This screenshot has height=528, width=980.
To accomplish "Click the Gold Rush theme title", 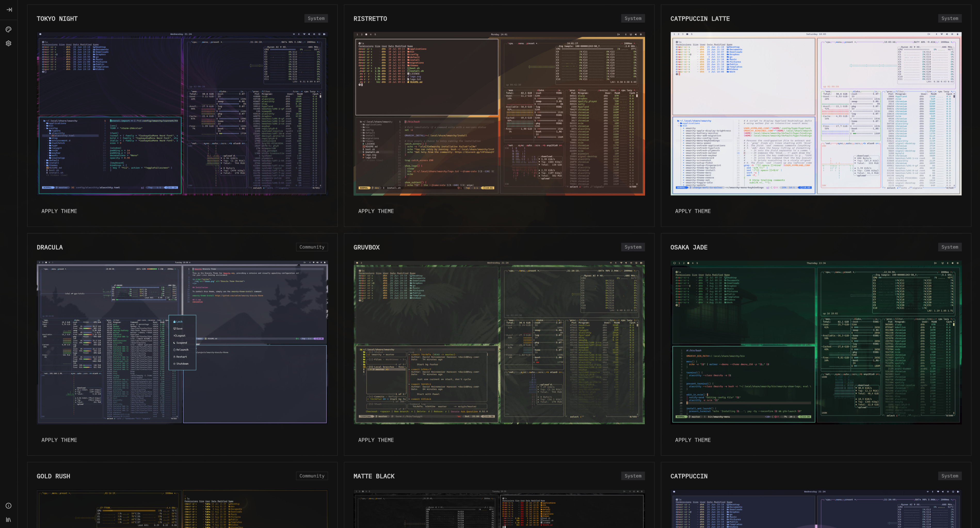I will (x=53, y=476).
